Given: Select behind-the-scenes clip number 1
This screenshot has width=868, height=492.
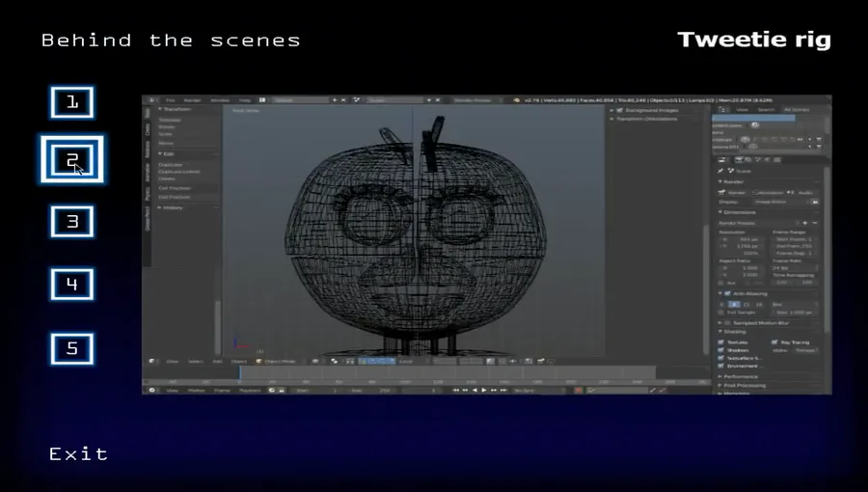Looking at the screenshot, I should click(x=72, y=102).
